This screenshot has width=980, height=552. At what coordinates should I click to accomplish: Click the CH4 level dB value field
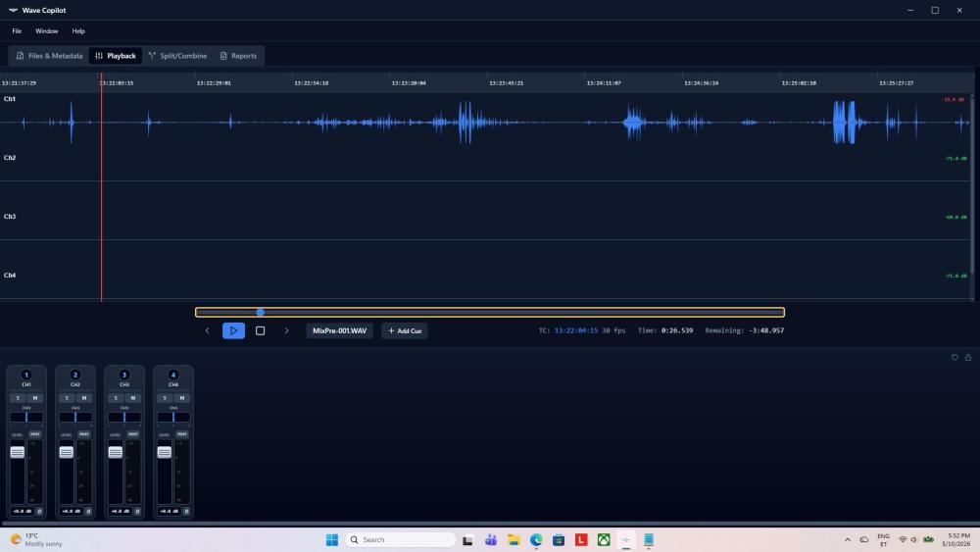pyautogui.click(x=169, y=512)
